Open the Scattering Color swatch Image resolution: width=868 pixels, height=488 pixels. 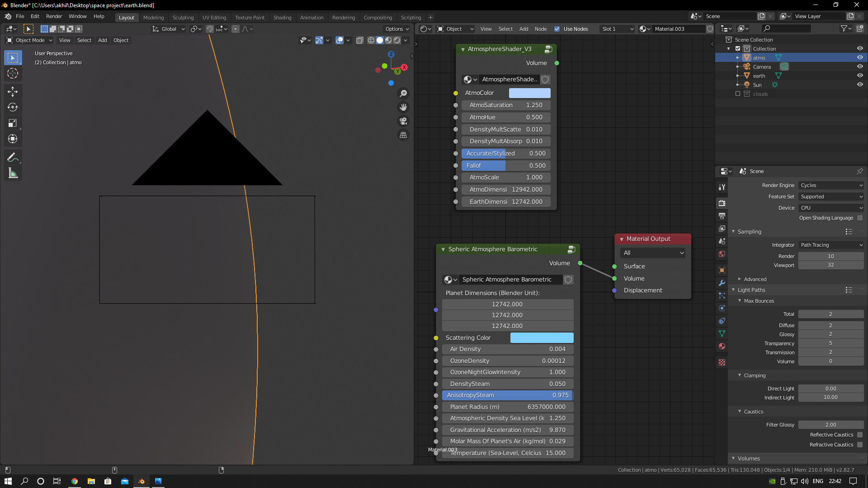pos(542,338)
